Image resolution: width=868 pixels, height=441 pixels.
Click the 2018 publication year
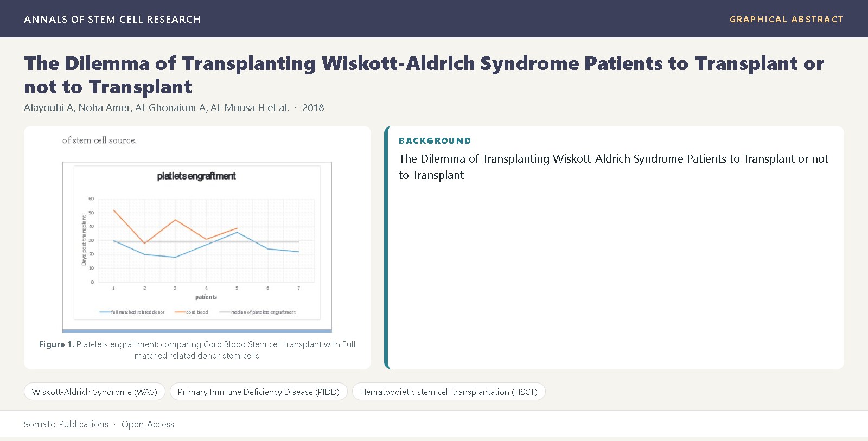click(x=313, y=107)
